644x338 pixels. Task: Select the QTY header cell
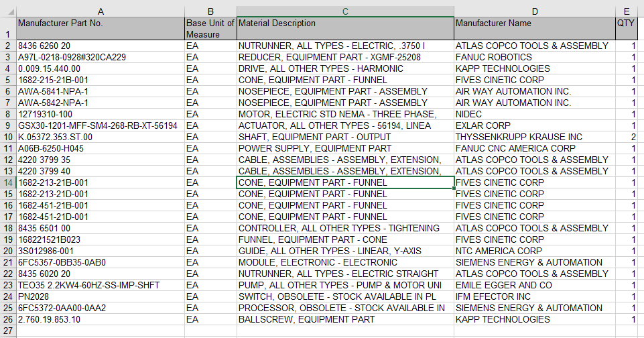point(626,28)
